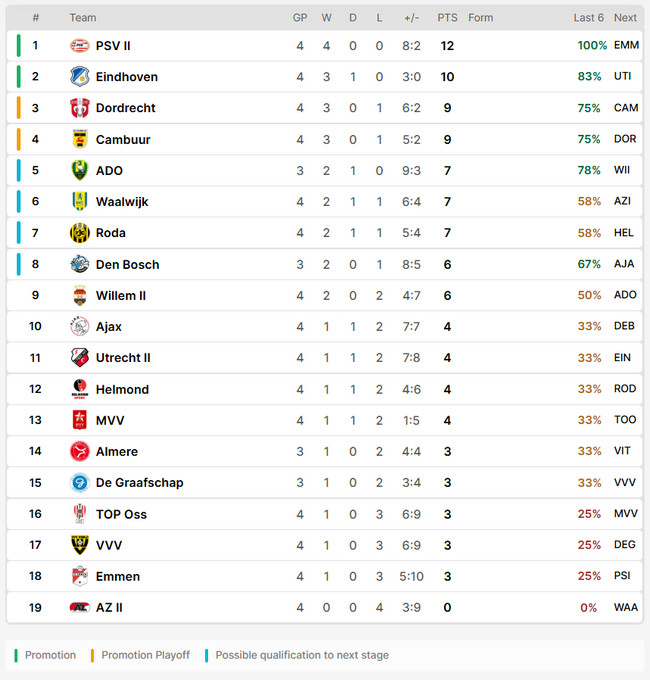650x680 pixels.
Task: Click the green Promotion legend marker
Action: pos(16,655)
